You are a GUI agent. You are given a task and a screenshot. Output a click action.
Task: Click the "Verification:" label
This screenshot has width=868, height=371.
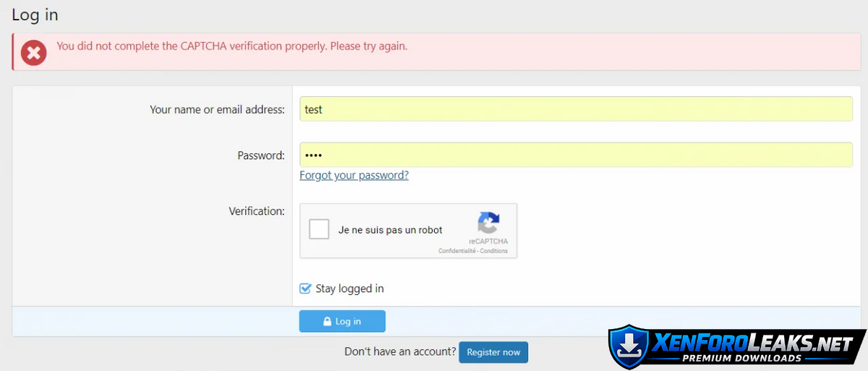256,211
